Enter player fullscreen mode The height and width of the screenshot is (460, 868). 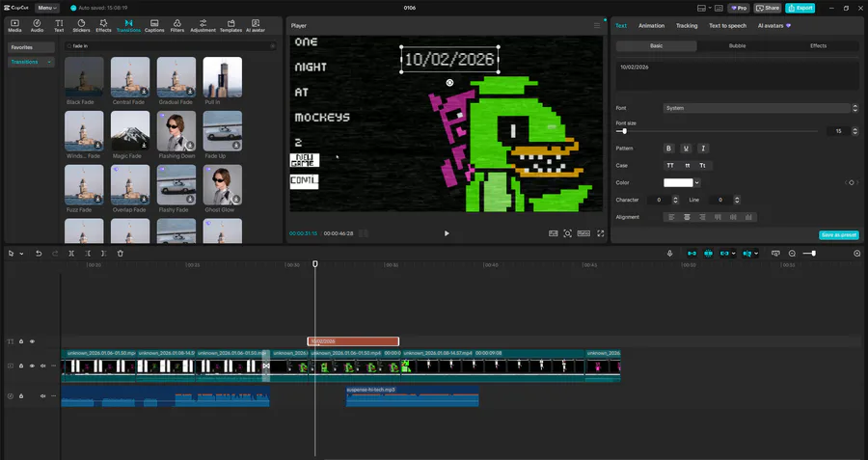601,233
